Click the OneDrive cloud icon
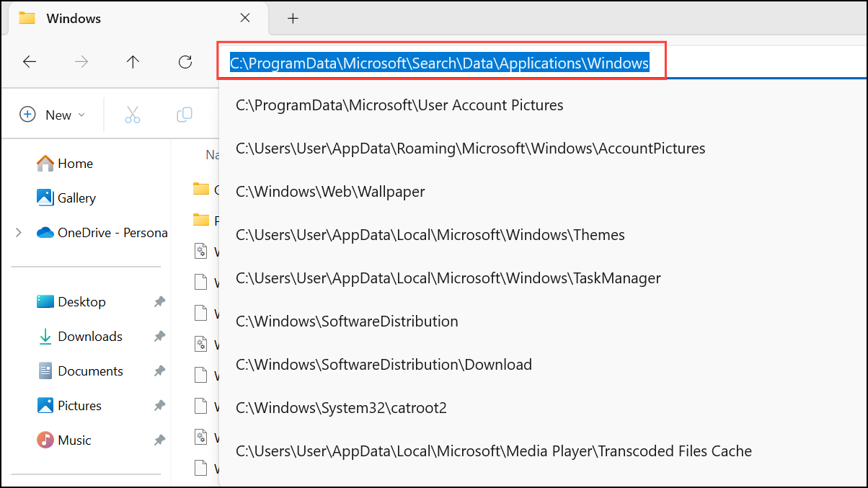 pyautogui.click(x=45, y=233)
